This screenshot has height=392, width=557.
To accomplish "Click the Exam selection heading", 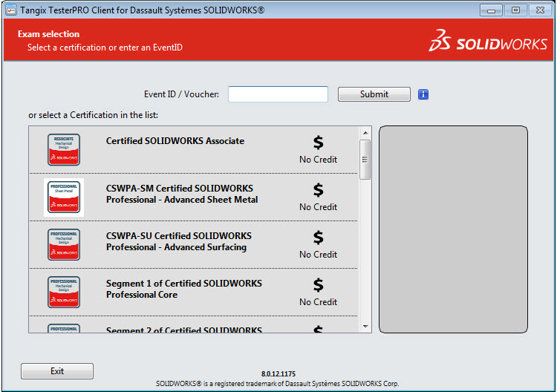I will (x=49, y=34).
